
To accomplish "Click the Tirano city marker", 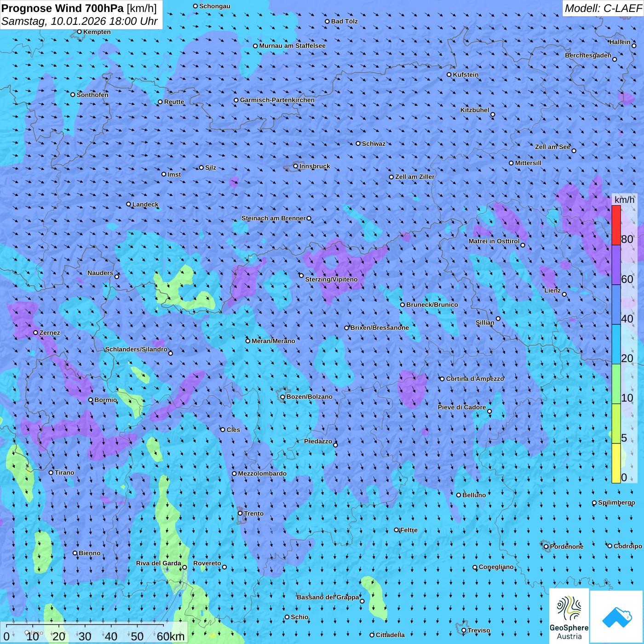I will click(x=51, y=472).
